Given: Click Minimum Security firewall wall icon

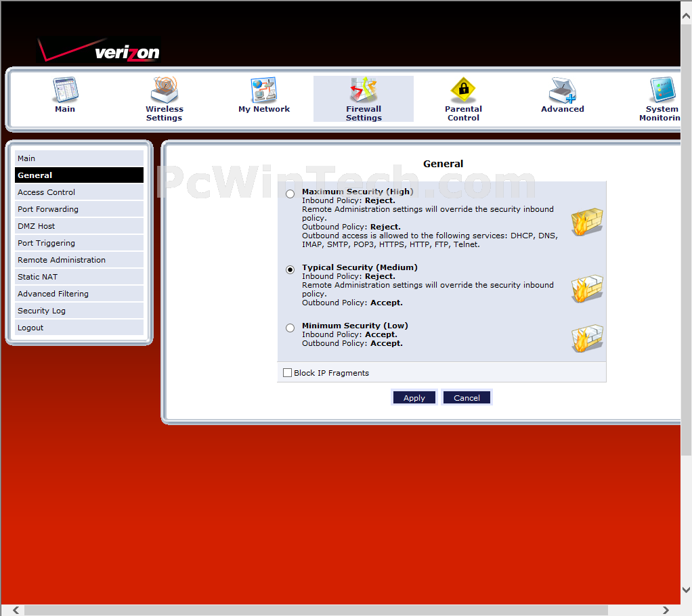Looking at the screenshot, I should [x=587, y=338].
